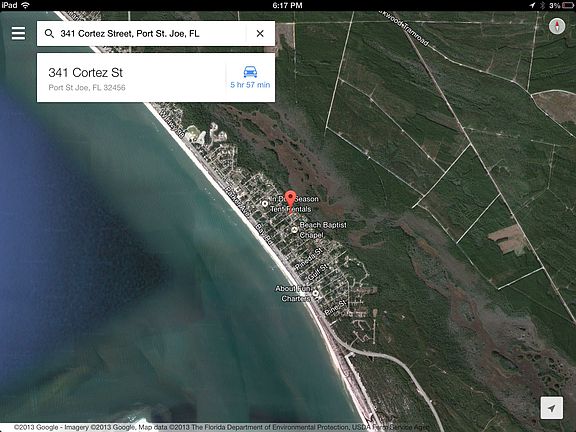Screen dimensions: 576x432
Task: Open the hamburger menu
Action: click(x=18, y=33)
